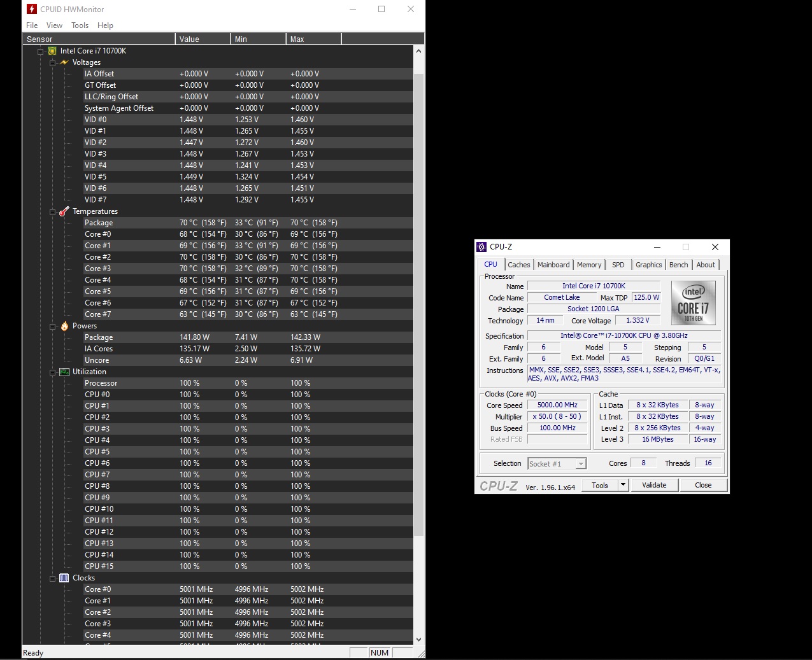This screenshot has width=812, height=660.
Task: Collapse the Intel Core i7 10700K tree node
Action: point(41,52)
